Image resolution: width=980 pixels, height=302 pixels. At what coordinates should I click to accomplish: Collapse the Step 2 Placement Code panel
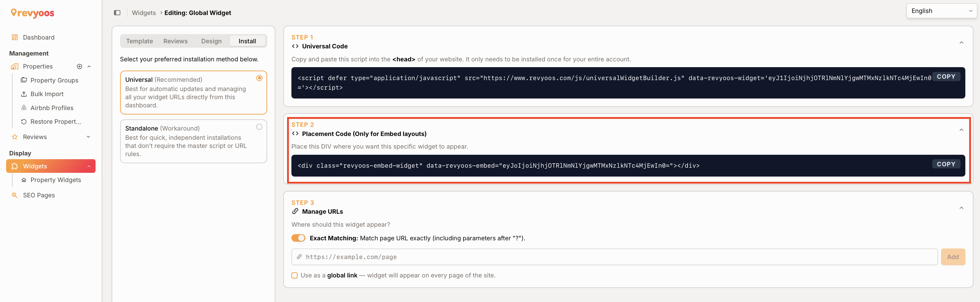click(x=961, y=130)
